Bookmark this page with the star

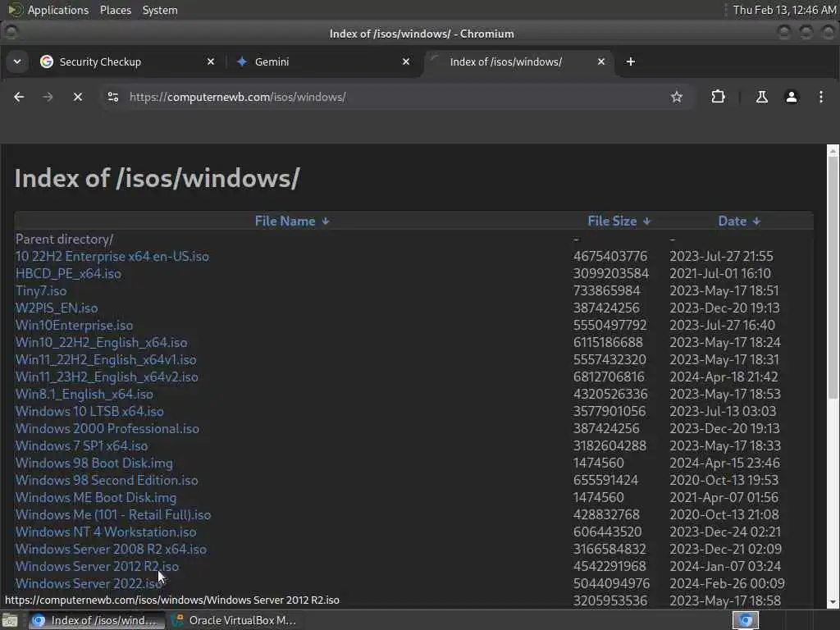click(677, 97)
